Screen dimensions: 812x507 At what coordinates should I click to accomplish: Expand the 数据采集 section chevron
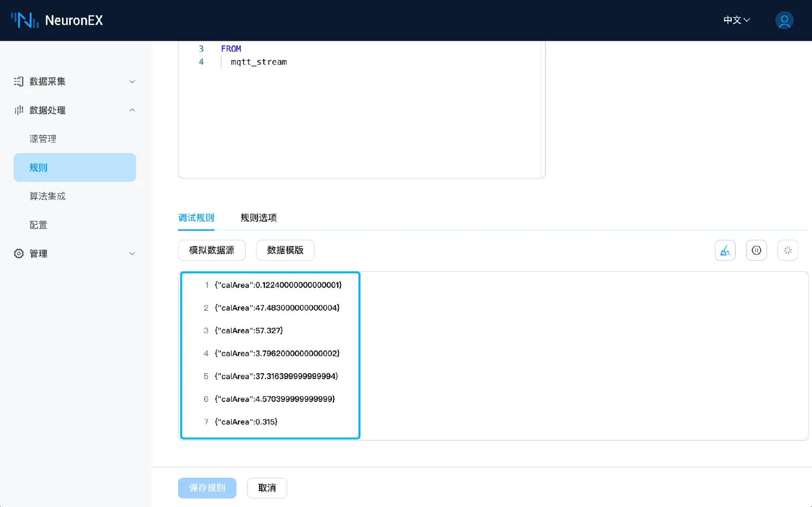132,81
